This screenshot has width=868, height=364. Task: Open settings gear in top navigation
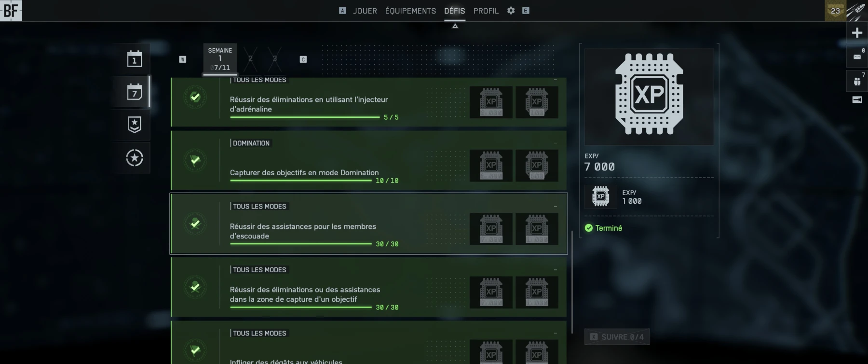(x=511, y=11)
